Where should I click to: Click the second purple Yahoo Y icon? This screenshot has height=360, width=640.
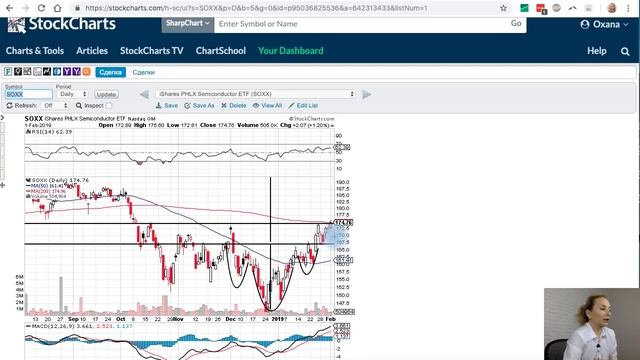click(x=76, y=72)
